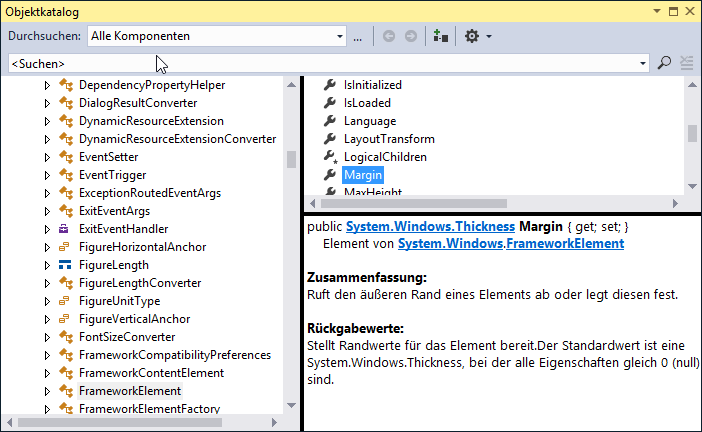Open the FrameworkElement link in description
This screenshot has height=432, width=702.
click(x=565, y=244)
